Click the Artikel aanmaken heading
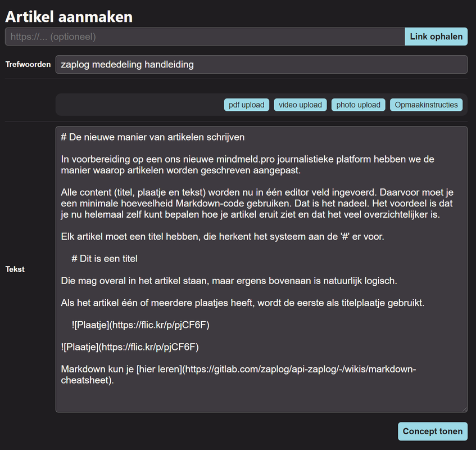The image size is (476, 450). (x=69, y=17)
